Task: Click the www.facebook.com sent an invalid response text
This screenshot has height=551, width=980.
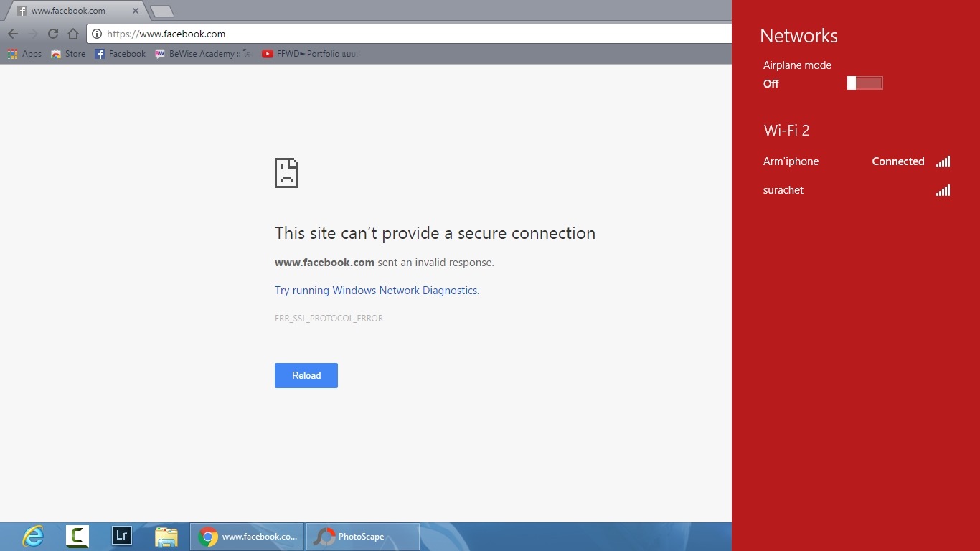Action: pyautogui.click(x=385, y=263)
